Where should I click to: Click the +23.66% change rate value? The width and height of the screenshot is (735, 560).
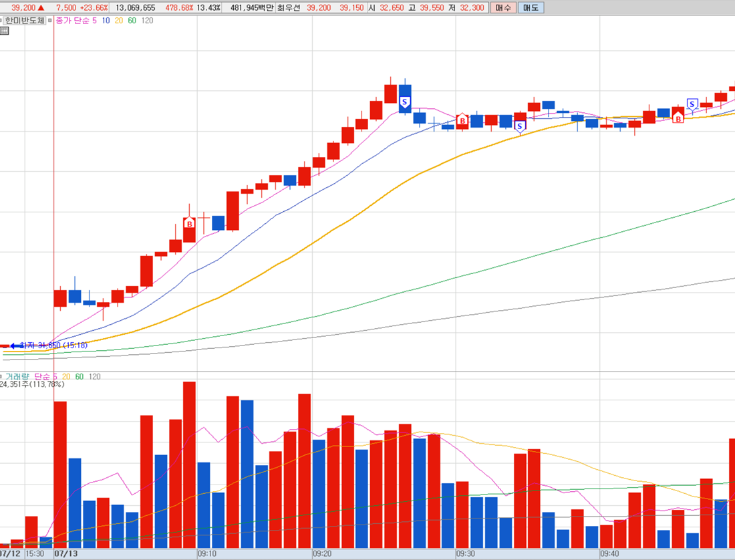(x=94, y=7)
